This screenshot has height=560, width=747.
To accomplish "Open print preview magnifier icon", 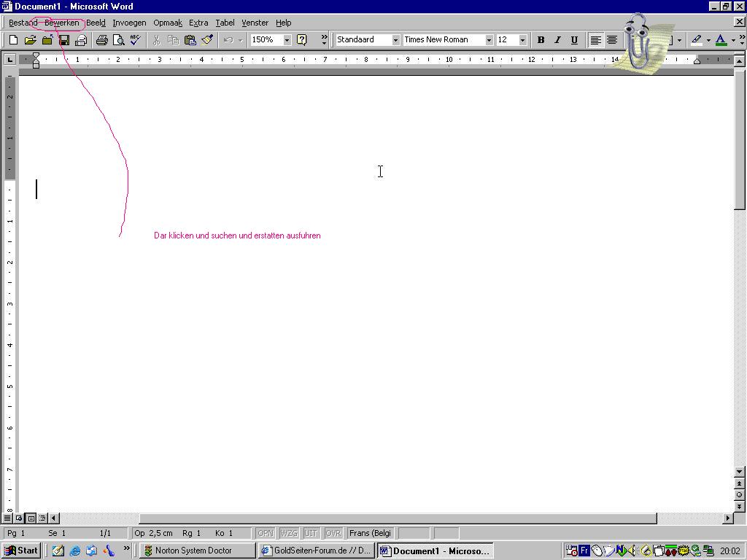I will point(118,40).
